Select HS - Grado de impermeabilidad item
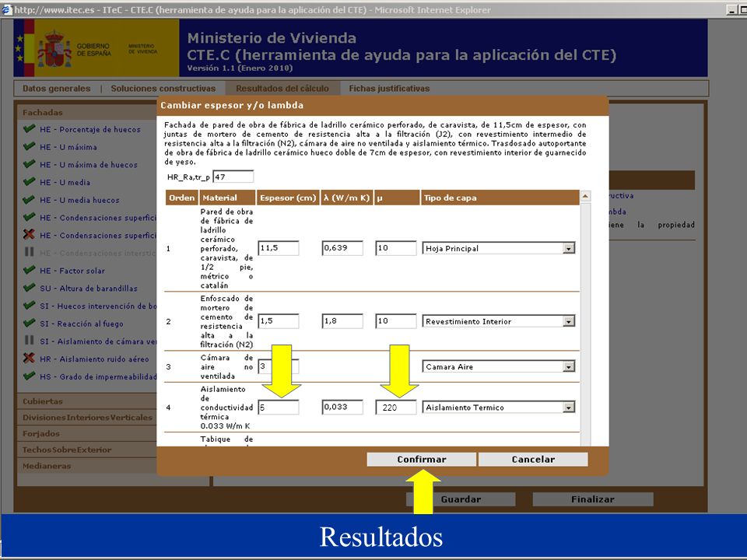The height and width of the screenshot is (560, 747). point(98,376)
